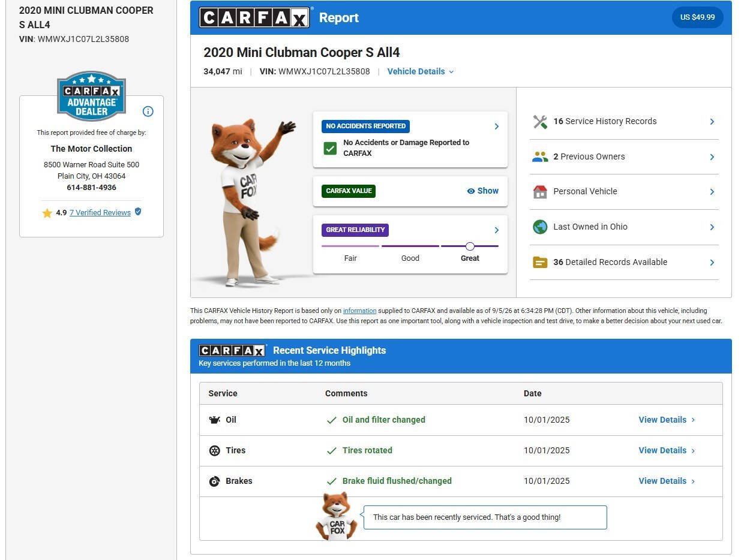Open the Personal Vehicle chevron
Viewport: 741px width, 560px height.
(712, 192)
